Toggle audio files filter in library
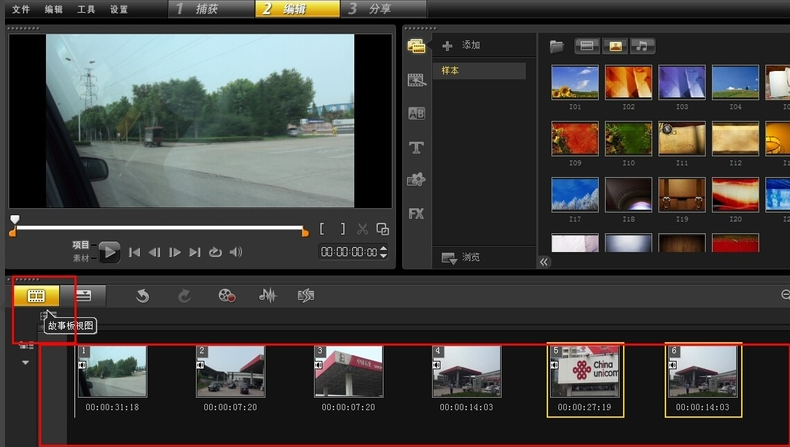Screen dimensions: 790x447 pyautogui.click(x=642, y=46)
